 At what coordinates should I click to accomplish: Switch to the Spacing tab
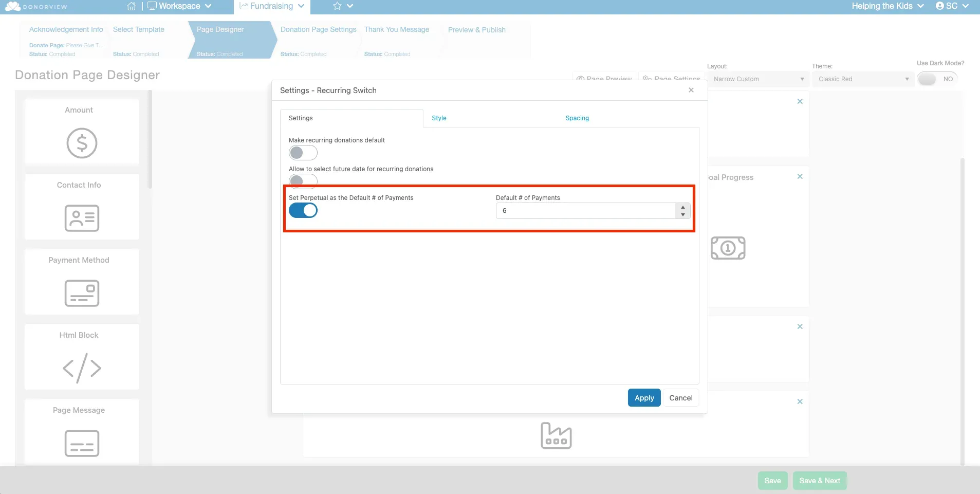[x=577, y=118]
